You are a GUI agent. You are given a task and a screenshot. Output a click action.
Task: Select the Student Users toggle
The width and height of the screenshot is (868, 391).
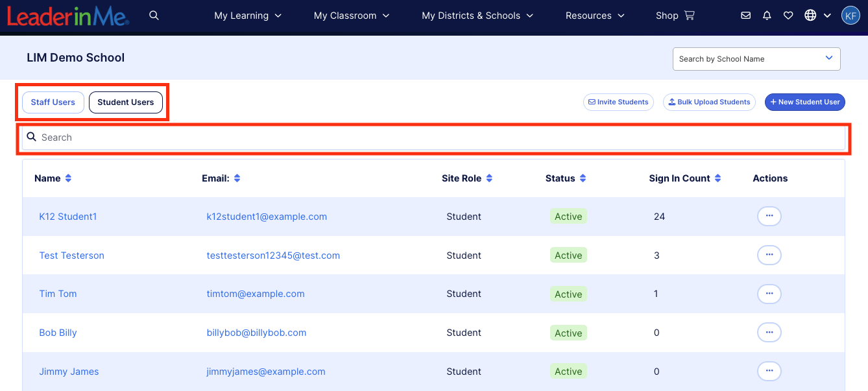(126, 102)
